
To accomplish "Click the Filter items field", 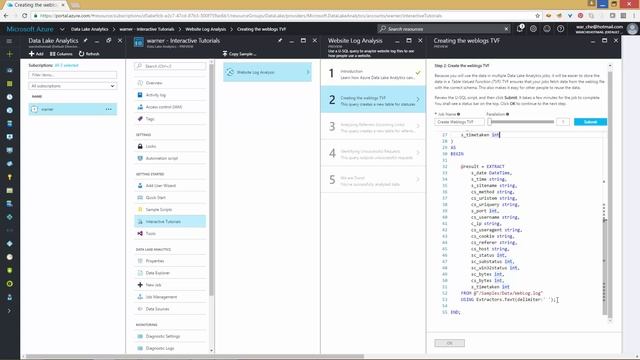I will coord(72,75).
